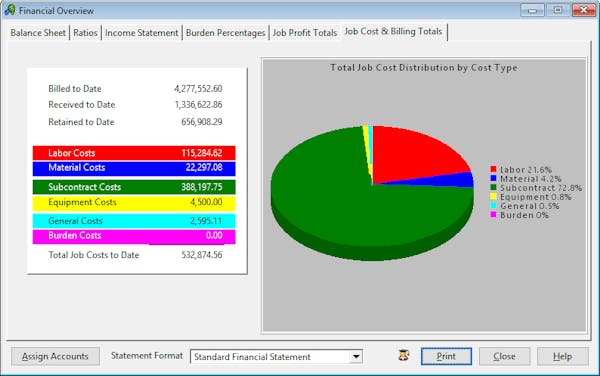600x376 pixels.
Task: Click the total value 532,874.56
Action: coord(202,255)
